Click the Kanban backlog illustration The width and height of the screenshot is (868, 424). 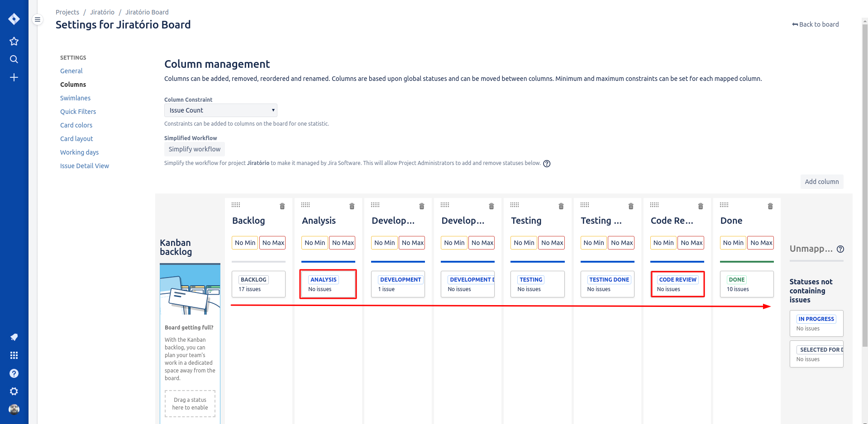(x=190, y=290)
